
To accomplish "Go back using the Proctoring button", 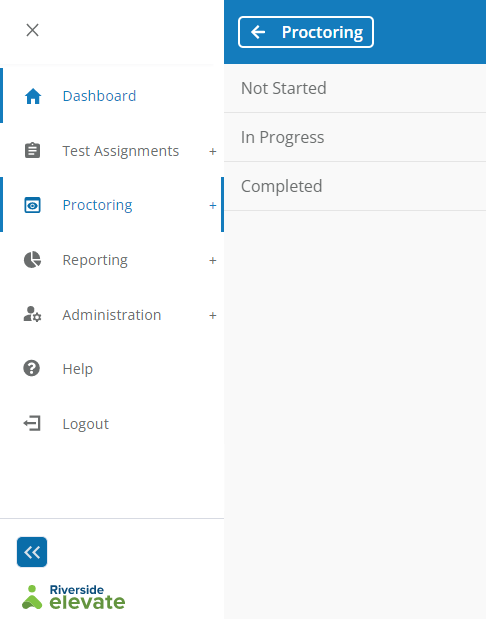I will pos(306,32).
